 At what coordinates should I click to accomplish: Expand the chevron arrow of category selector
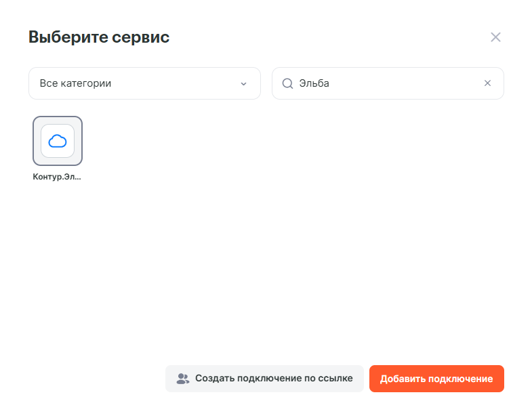point(243,84)
